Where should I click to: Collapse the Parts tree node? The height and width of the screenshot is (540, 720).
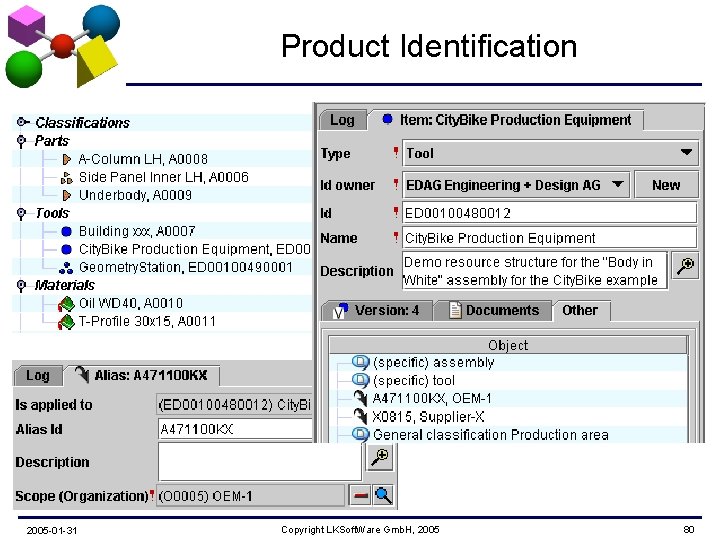click(21, 141)
